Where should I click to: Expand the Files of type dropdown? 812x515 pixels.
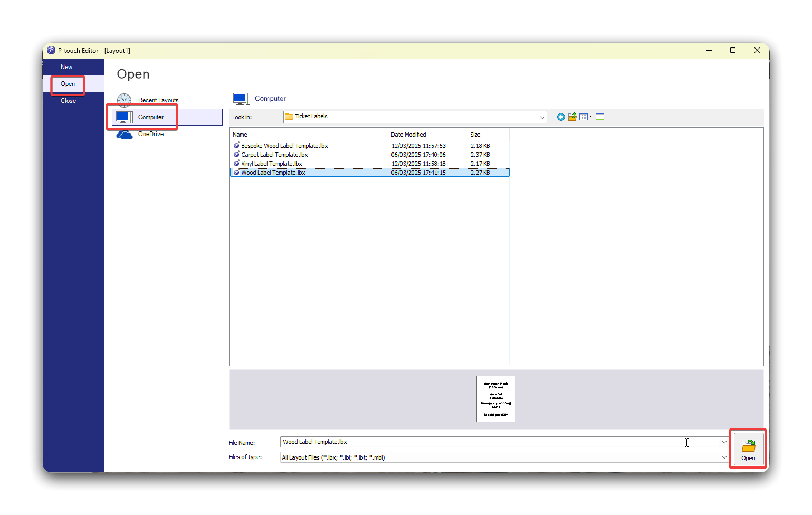tap(724, 457)
